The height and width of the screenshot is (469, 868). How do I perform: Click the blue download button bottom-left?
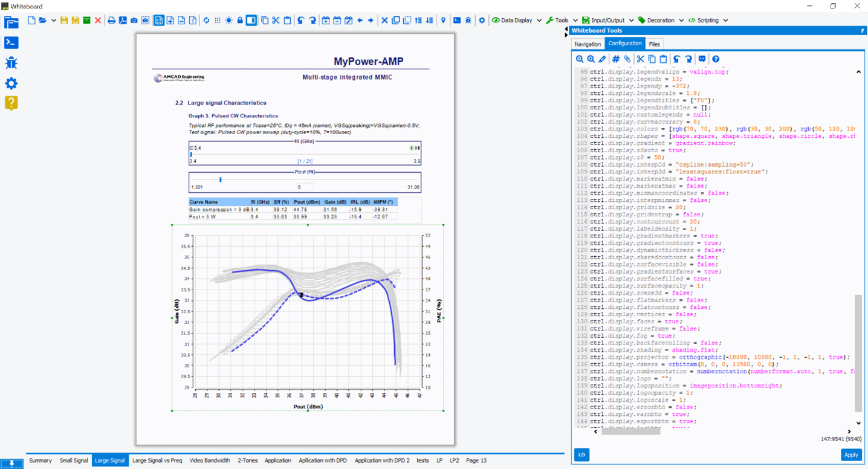point(12,464)
